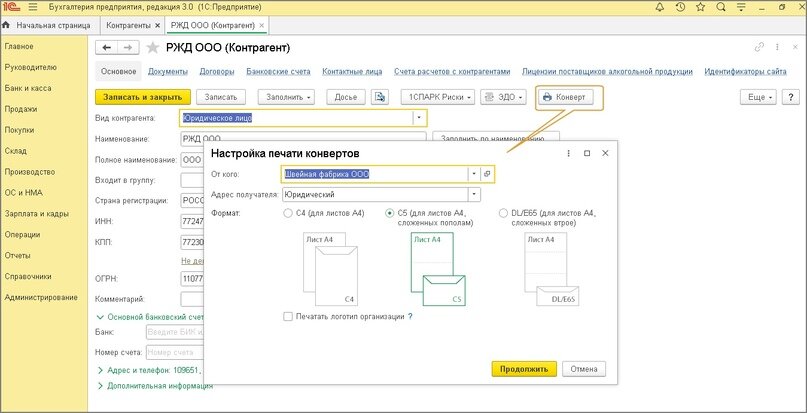
Task: Open Администрирование section in sidebar
Action: pyautogui.click(x=41, y=297)
